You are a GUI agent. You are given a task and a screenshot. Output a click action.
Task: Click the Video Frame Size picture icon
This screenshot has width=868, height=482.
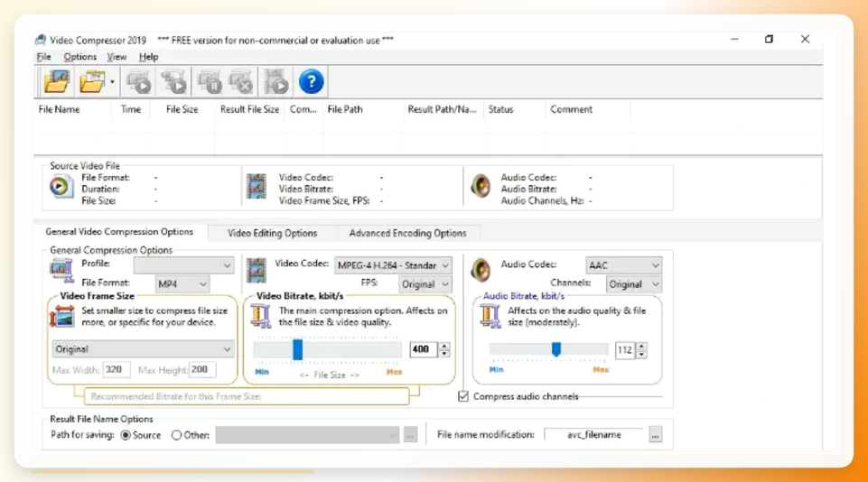point(62,317)
